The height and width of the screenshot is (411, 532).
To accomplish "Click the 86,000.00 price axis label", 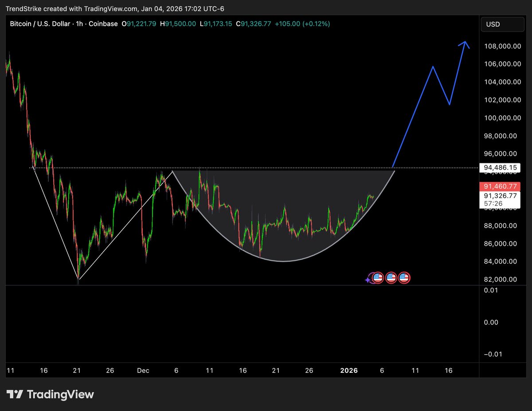I will [501, 244].
